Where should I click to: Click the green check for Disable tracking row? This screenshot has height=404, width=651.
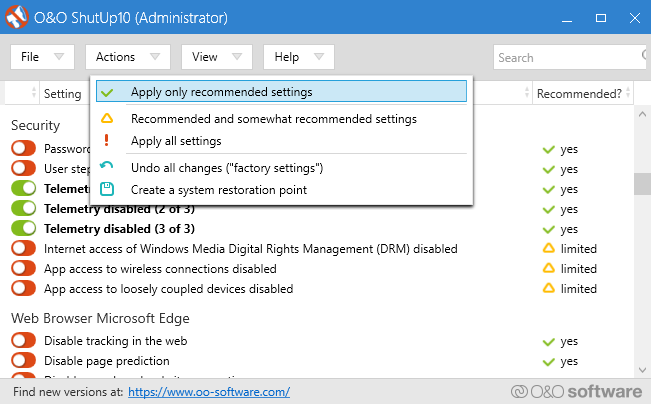(549, 342)
